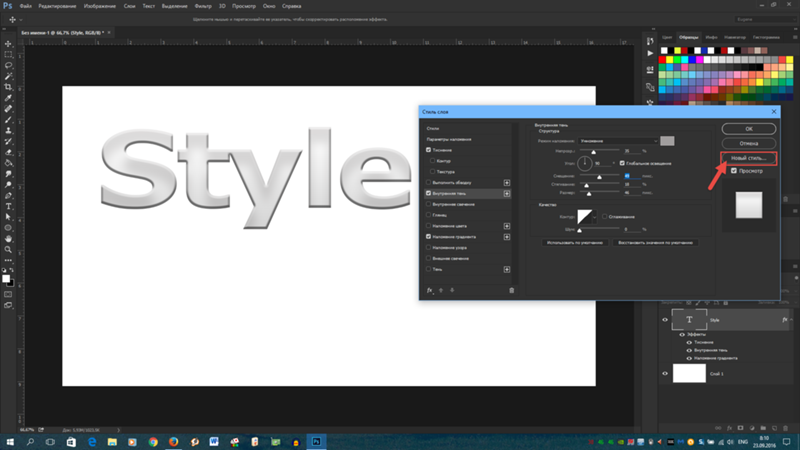Uncheck Глобальное освещение checkbox

622,163
